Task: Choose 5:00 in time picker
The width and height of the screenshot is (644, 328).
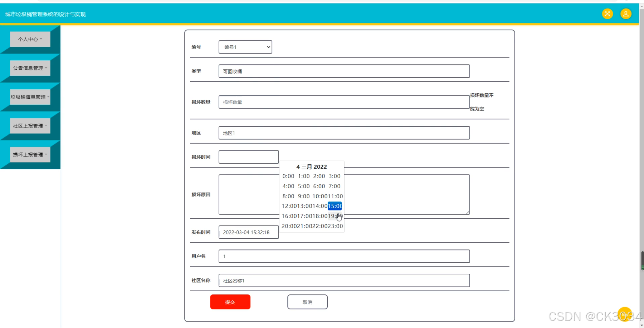Action: coord(304,186)
